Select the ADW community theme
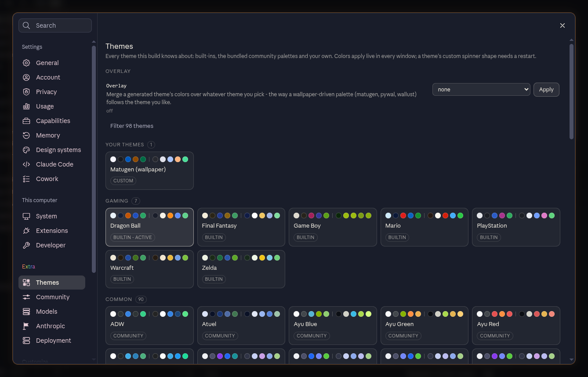Image resolution: width=588 pixels, height=377 pixels. pos(149,326)
